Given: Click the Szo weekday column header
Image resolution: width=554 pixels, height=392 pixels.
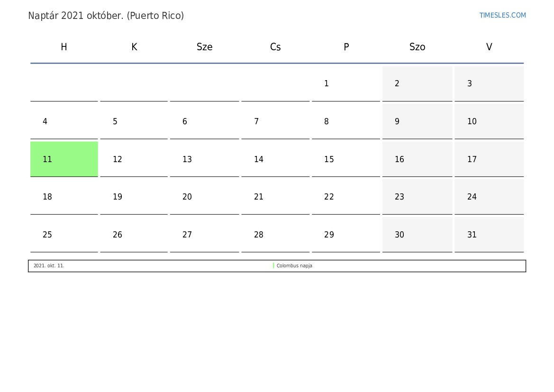Looking at the screenshot, I should [417, 47].
